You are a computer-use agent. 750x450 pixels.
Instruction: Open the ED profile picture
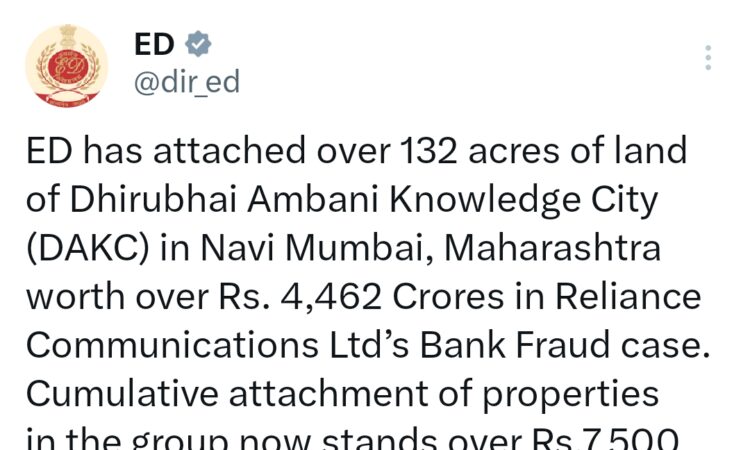68,64
